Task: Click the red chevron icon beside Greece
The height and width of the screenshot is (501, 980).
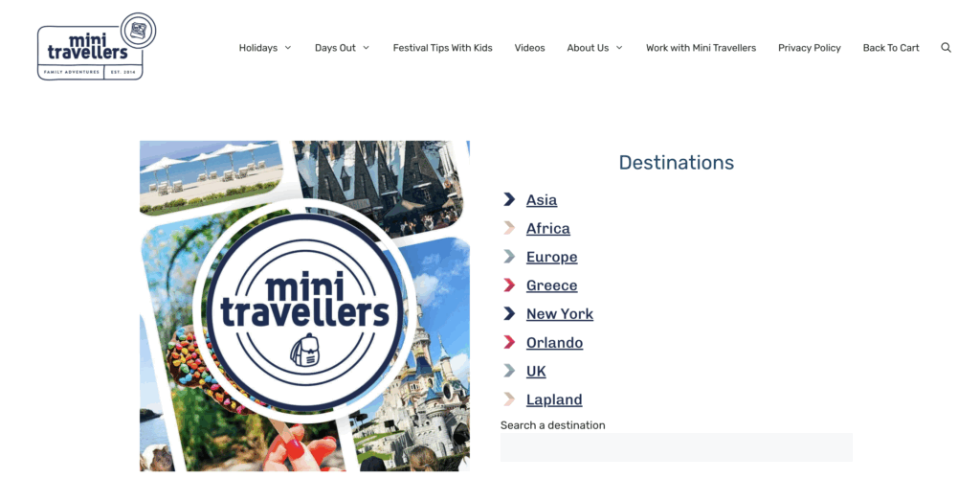Action: click(x=509, y=285)
